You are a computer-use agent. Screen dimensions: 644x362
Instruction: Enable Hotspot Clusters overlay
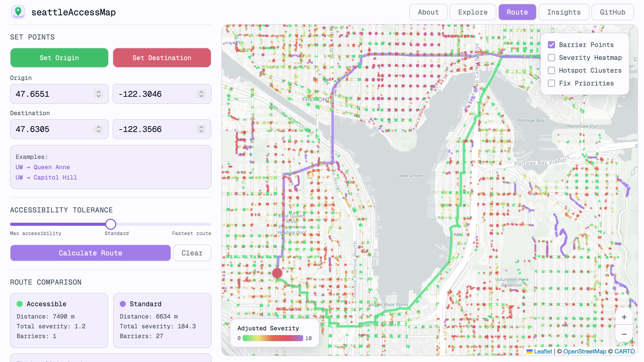pyautogui.click(x=551, y=70)
